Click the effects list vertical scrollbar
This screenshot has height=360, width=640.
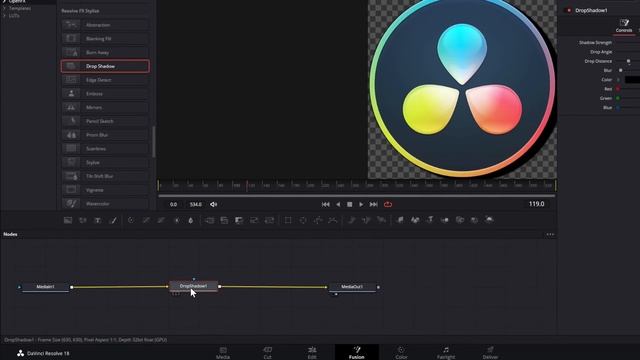(154, 142)
